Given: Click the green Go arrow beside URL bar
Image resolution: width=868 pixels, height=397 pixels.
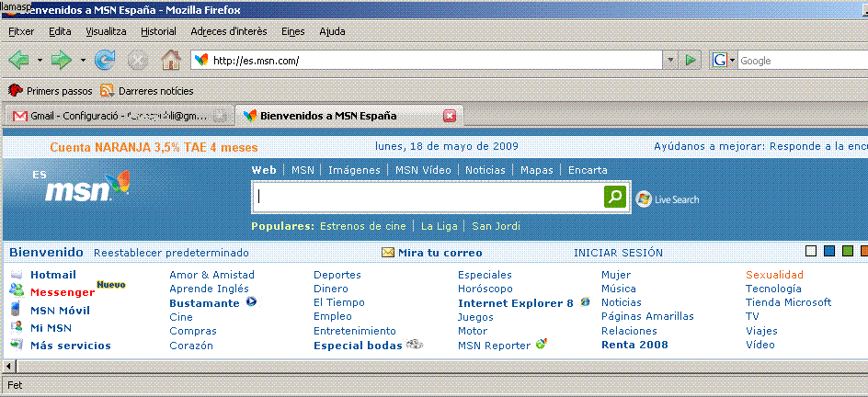Looking at the screenshot, I should (x=690, y=61).
